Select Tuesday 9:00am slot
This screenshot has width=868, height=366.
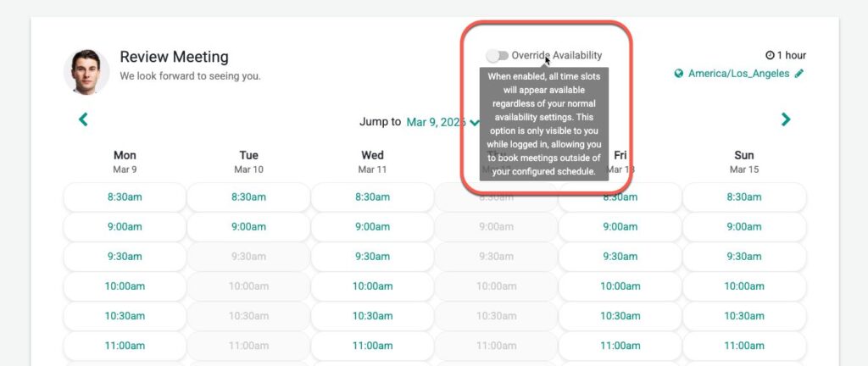[x=248, y=226]
